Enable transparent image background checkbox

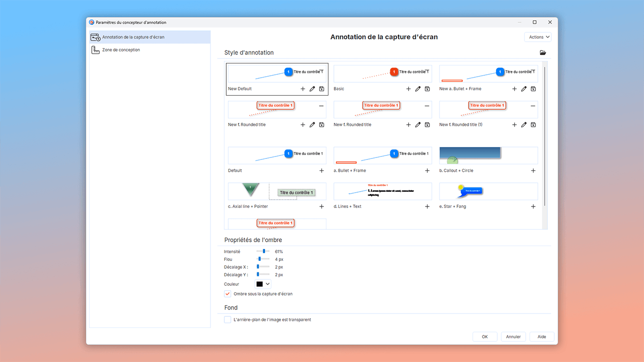coord(227,319)
